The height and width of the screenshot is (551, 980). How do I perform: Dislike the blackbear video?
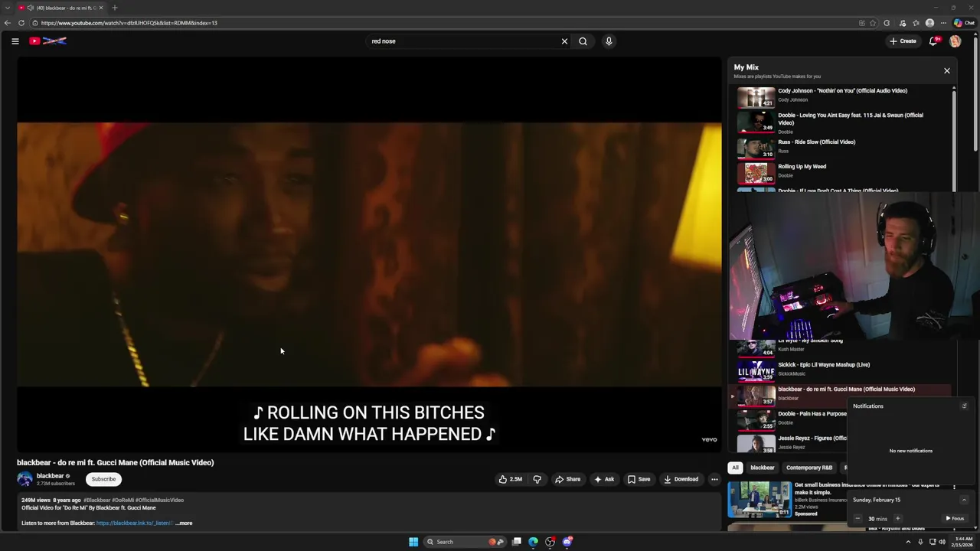[x=537, y=479]
